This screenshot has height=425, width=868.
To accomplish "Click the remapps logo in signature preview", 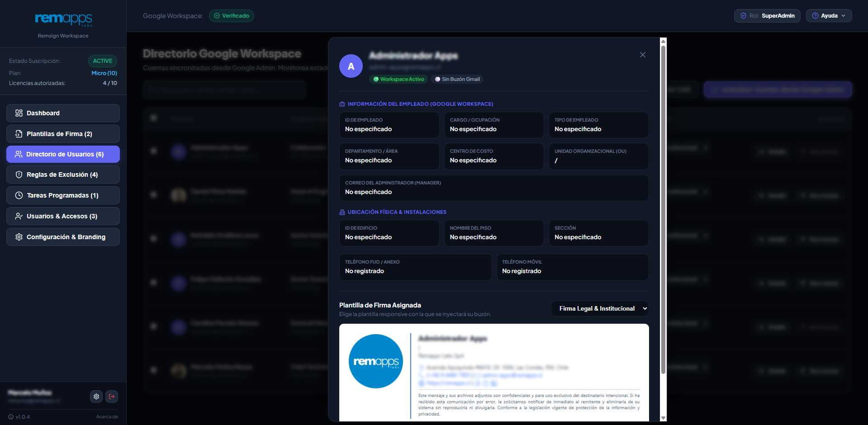I will click(x=376, y=361).
